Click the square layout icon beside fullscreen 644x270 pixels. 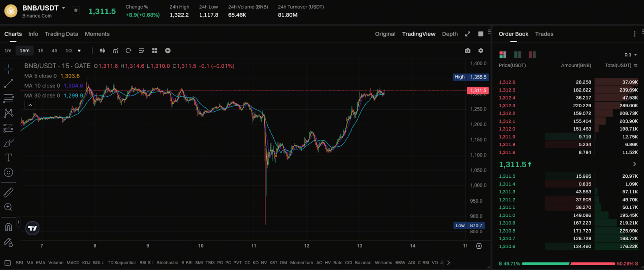(481, 34)
